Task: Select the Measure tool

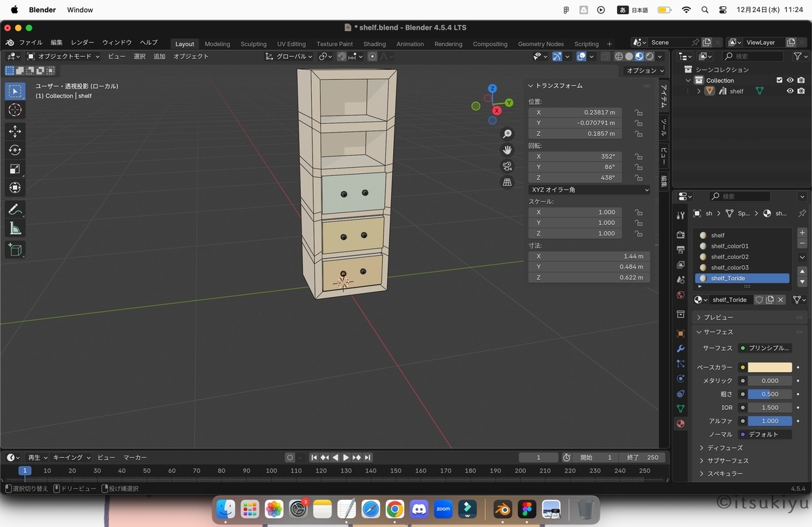Action: click(15, 229)
